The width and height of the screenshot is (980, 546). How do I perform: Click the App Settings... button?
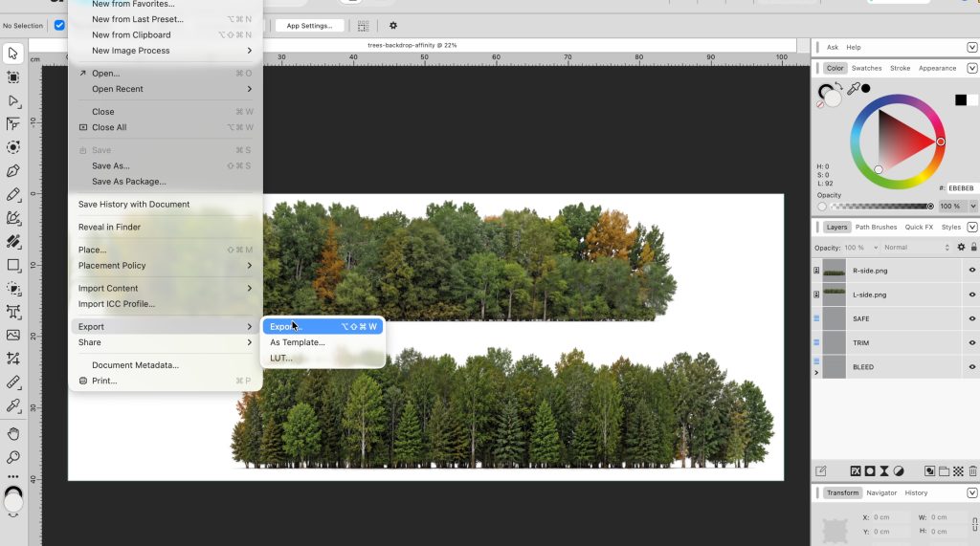(x=309, y=26)
